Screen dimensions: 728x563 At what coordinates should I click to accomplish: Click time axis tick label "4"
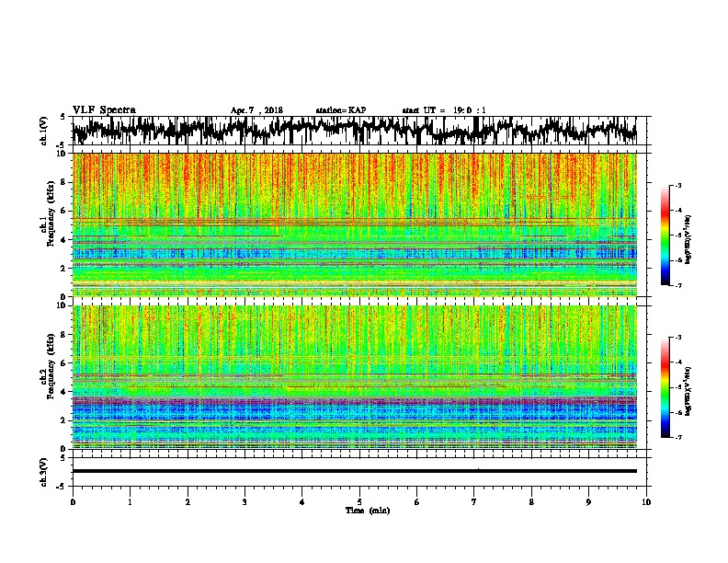pyautogui.click(x=302, y=502)
